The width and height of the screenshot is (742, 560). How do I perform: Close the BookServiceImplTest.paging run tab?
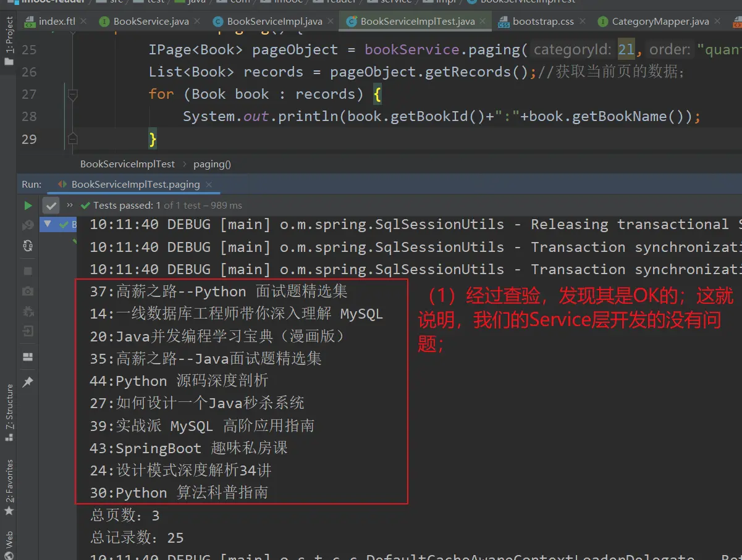coord(209,185)
